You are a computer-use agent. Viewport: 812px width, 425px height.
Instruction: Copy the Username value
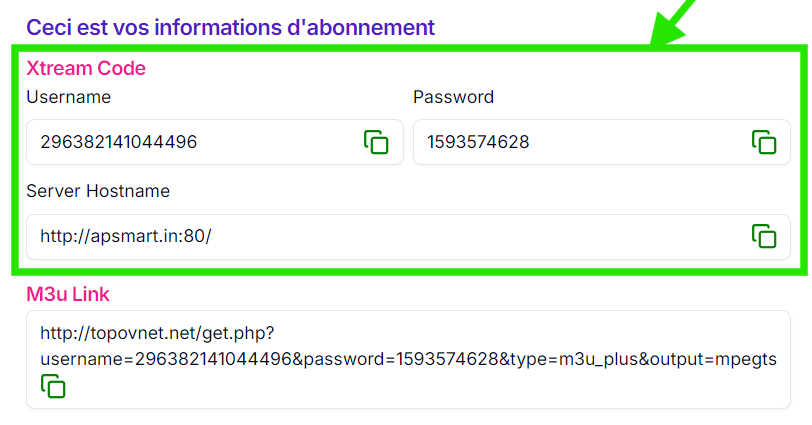[376, 142]
